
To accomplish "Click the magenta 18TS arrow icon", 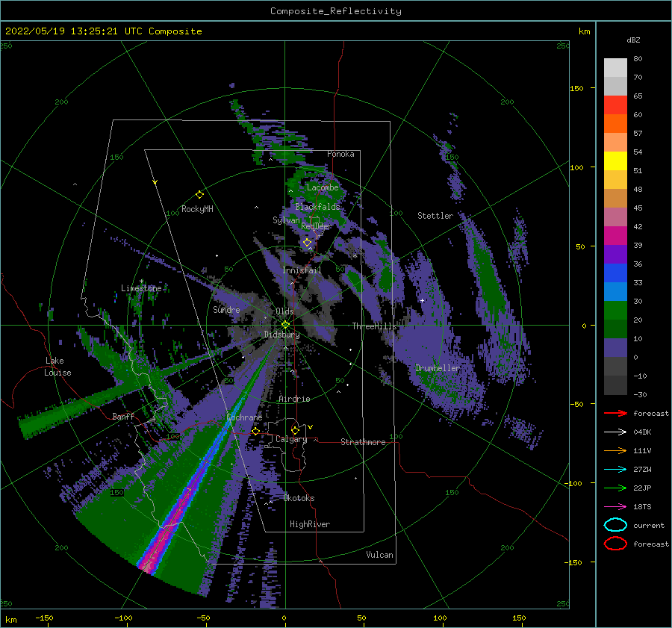I will click(615, 507).
